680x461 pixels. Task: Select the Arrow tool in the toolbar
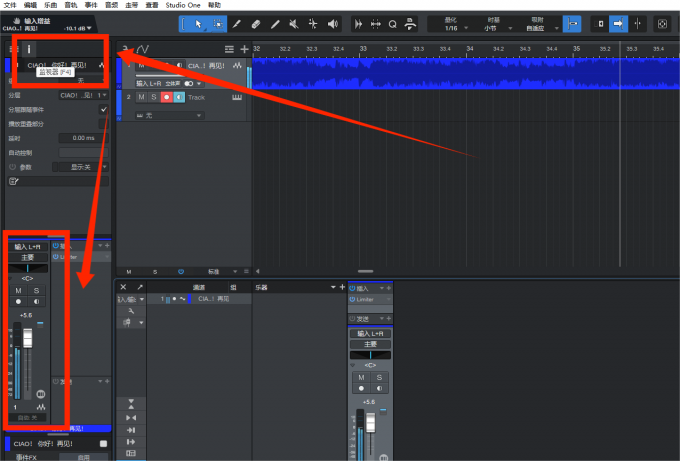(x=198, y=24)
